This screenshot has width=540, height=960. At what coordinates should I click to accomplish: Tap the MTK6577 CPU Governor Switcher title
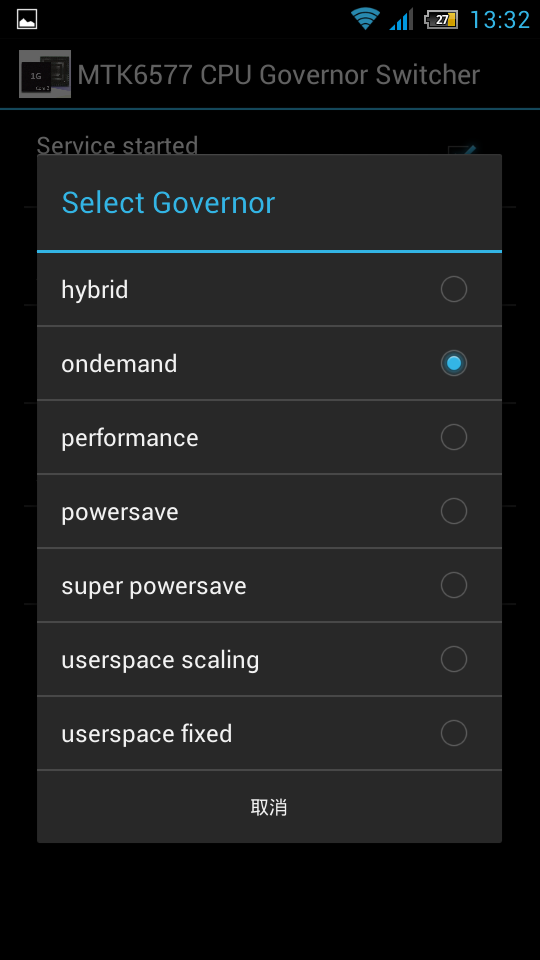(279, 75)
